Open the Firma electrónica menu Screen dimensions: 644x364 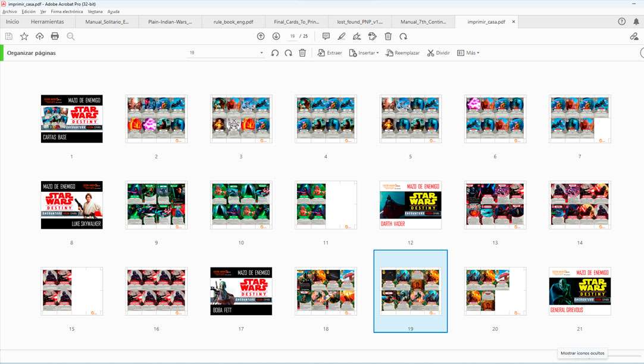tap(67, 11)
